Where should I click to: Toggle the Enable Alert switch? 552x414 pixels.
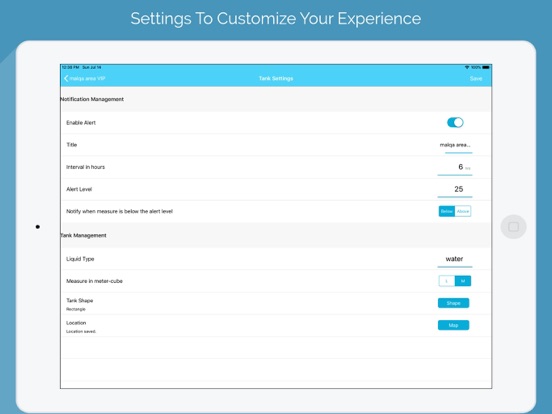coord(455,123)
